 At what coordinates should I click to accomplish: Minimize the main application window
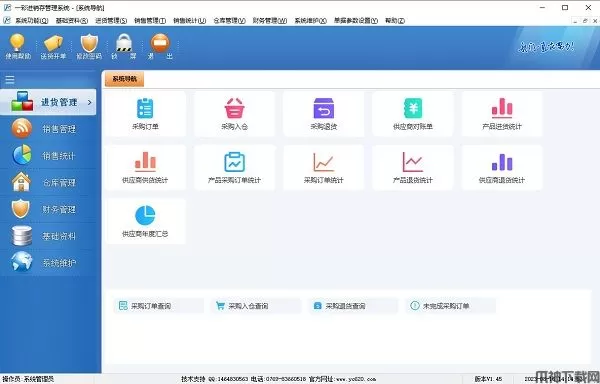543,7
